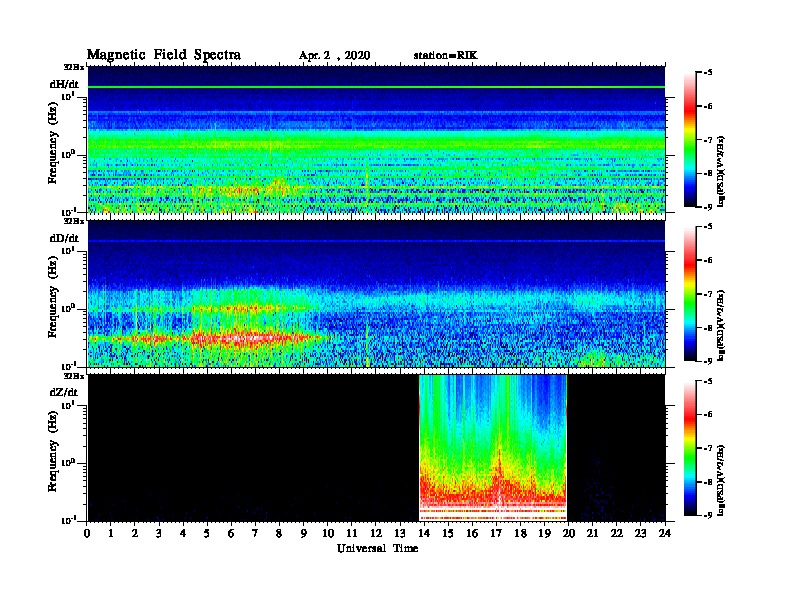Click the "14" hour tick on time axis
Image resolution: width=792 pixels, height=612 pixels.
(424, 534)
